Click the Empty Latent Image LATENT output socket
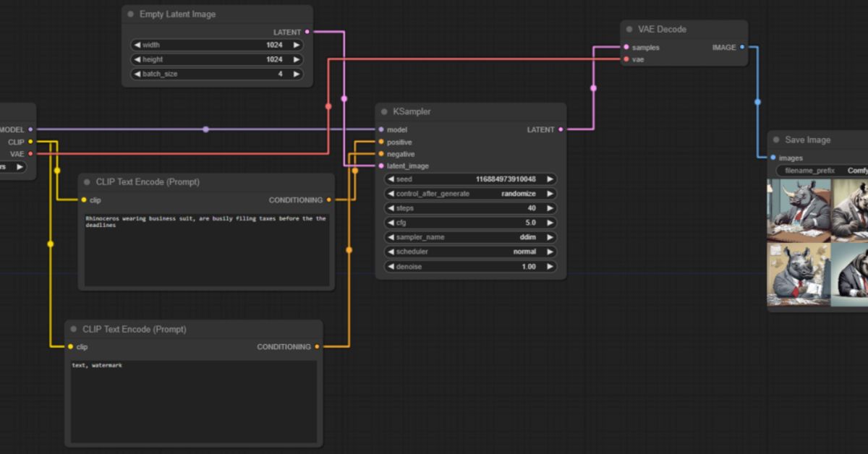Screen dimensions: 868x454 (307, 32)
